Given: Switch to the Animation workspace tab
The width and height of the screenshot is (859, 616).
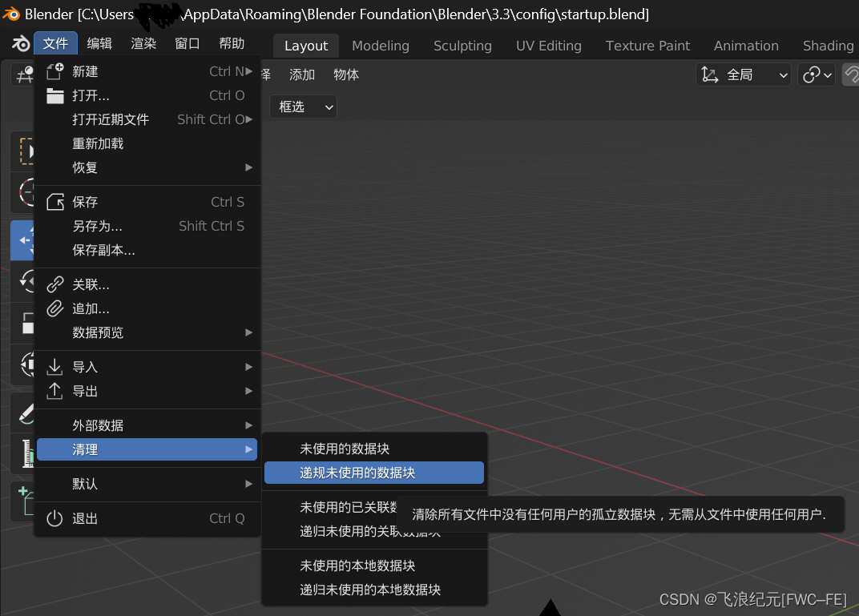Looking at the screenshot, I should [746, 46].
